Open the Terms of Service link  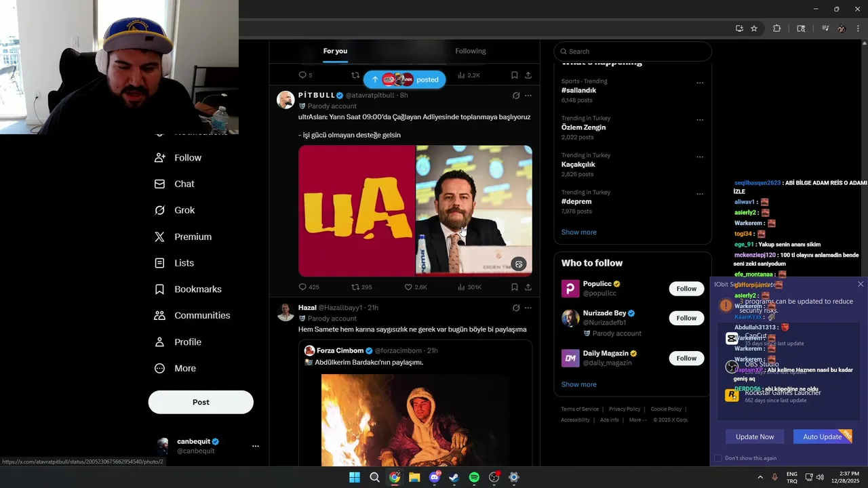(x=580, y=409)
